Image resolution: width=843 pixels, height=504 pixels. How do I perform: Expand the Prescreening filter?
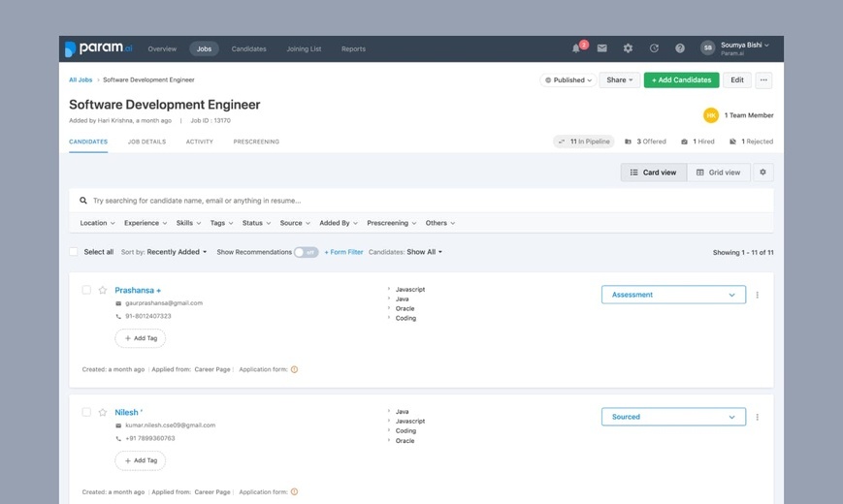(391, 223)
